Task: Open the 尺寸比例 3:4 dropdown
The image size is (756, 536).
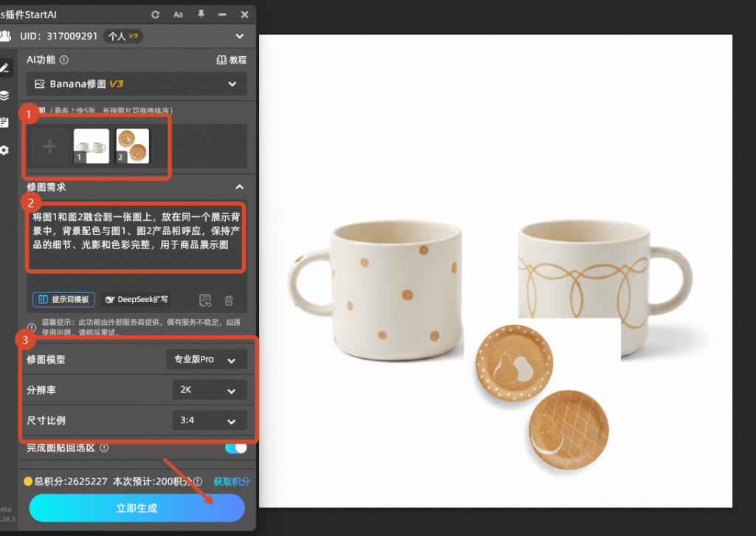Action: 209,420
